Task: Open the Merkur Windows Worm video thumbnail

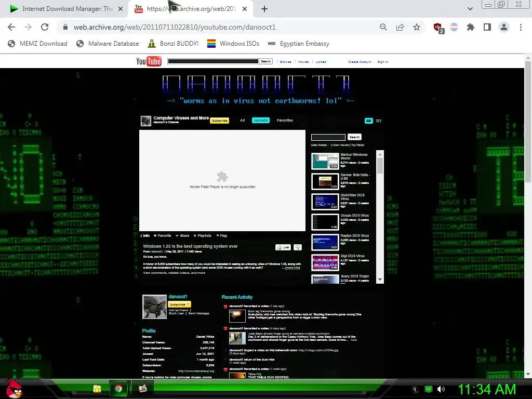Action: (325, 161)
